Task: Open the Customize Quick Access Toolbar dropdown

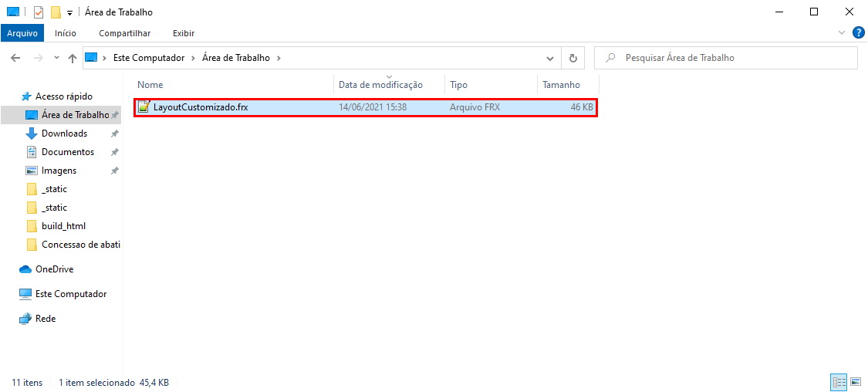Action: (x=69, y=12)
